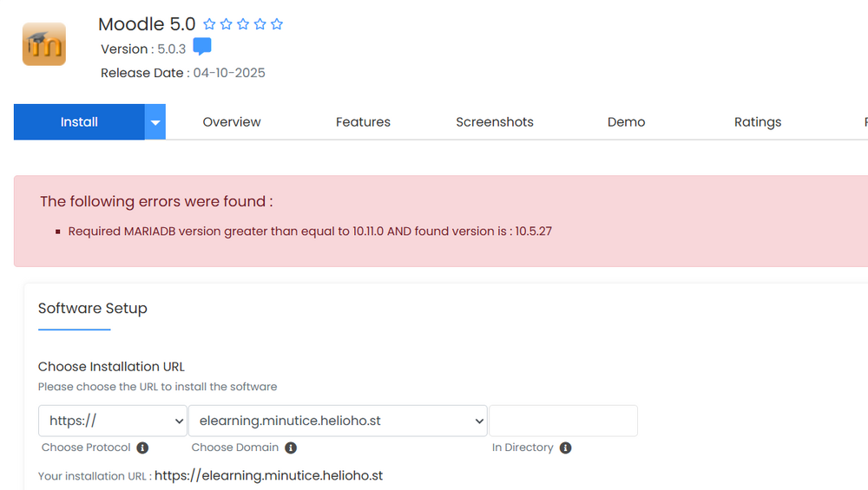
Task: Click the fifth rating star
Action: tap(277, 24)
